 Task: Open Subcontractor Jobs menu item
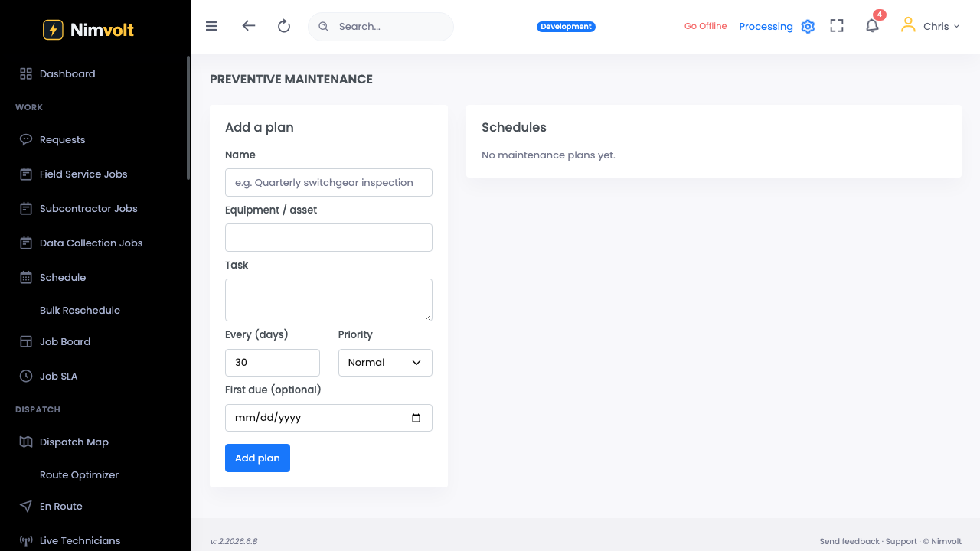point(89,208)
